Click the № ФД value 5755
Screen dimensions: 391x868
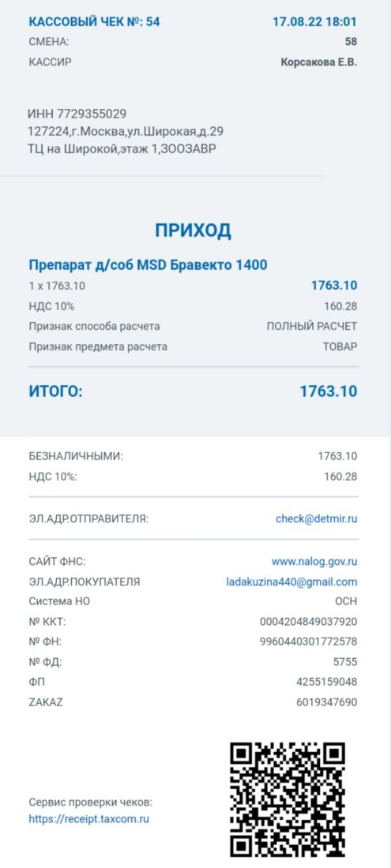[346, 661]
